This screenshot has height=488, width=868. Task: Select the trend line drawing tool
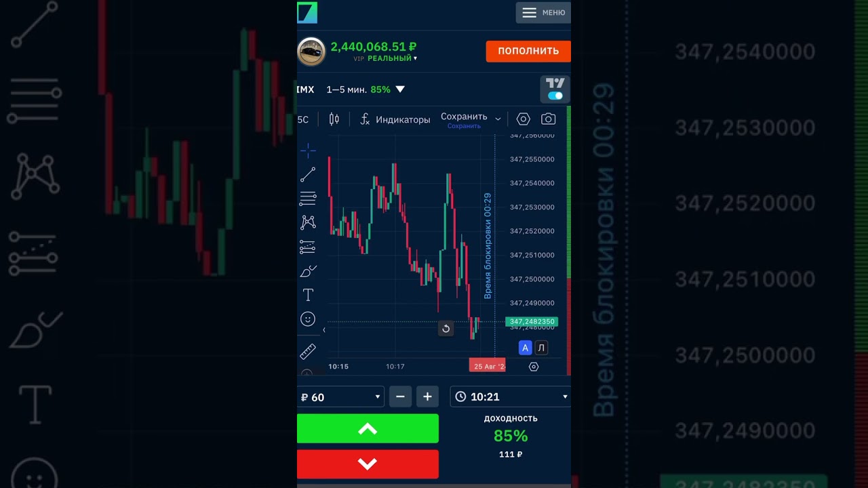[x=308, y=175]
